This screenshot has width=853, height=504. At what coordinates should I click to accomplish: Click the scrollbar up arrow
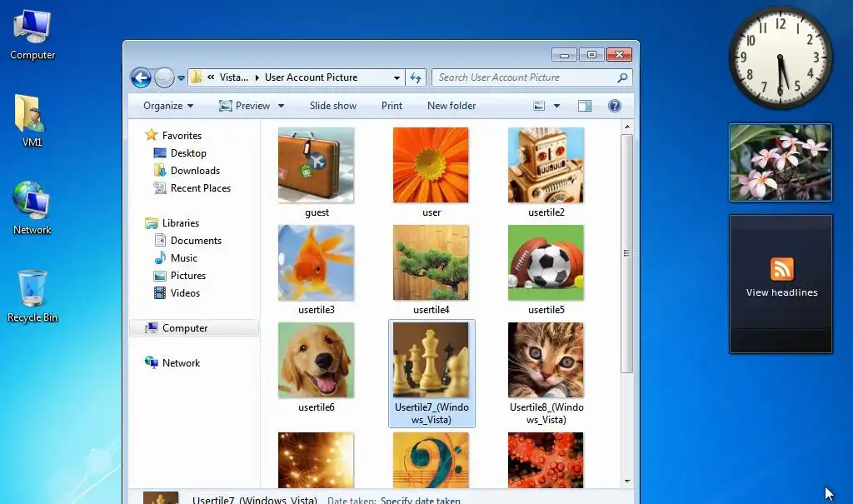626,127
